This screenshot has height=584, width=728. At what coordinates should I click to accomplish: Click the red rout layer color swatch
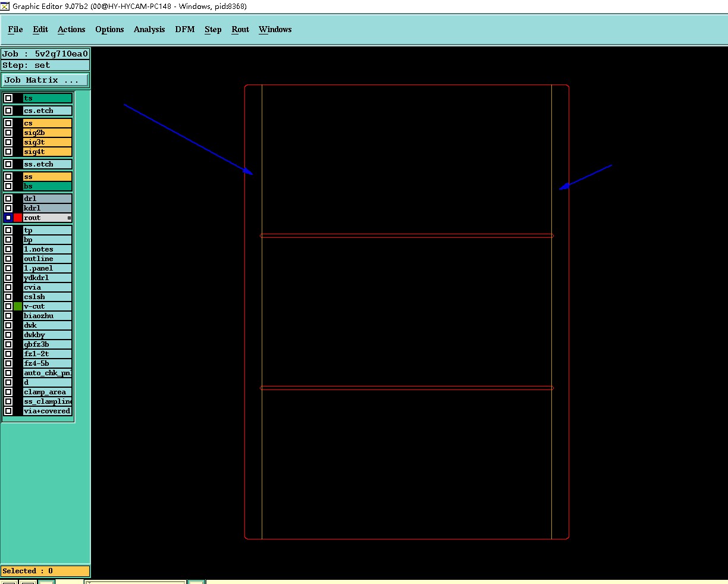pyautogui.click(x=18, y=218)
